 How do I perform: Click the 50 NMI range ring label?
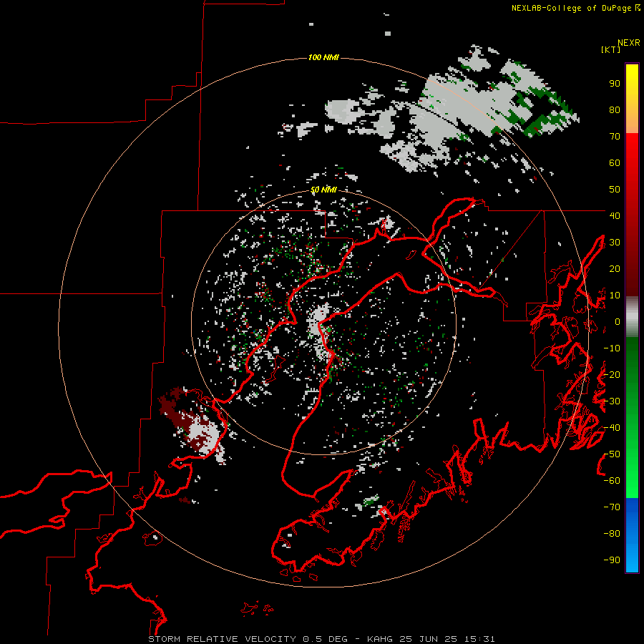[323, 190]
